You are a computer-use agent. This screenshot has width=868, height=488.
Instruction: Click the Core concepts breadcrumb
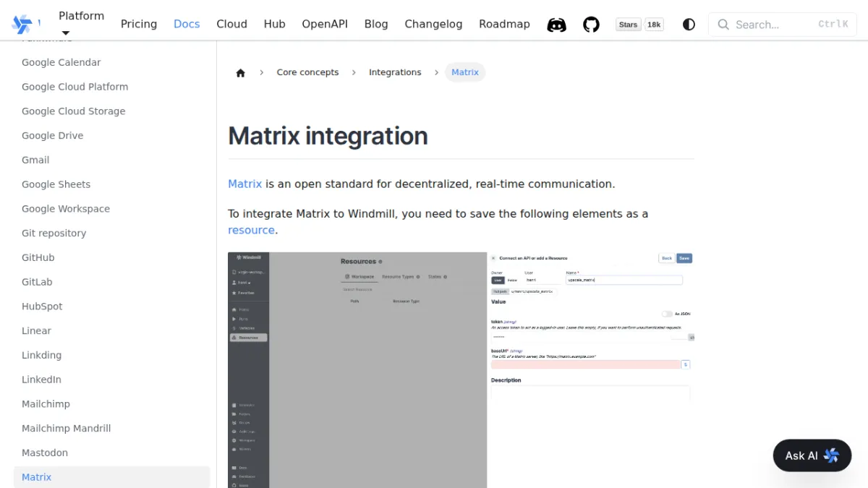coord(307,72)
